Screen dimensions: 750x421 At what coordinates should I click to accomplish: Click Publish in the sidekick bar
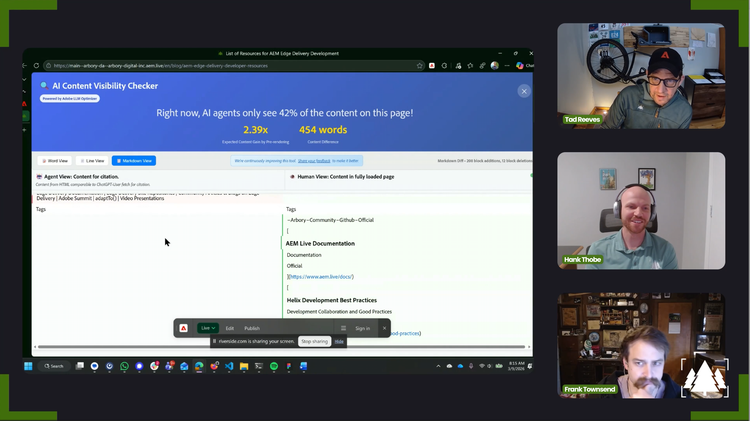(x=252, y=328)
